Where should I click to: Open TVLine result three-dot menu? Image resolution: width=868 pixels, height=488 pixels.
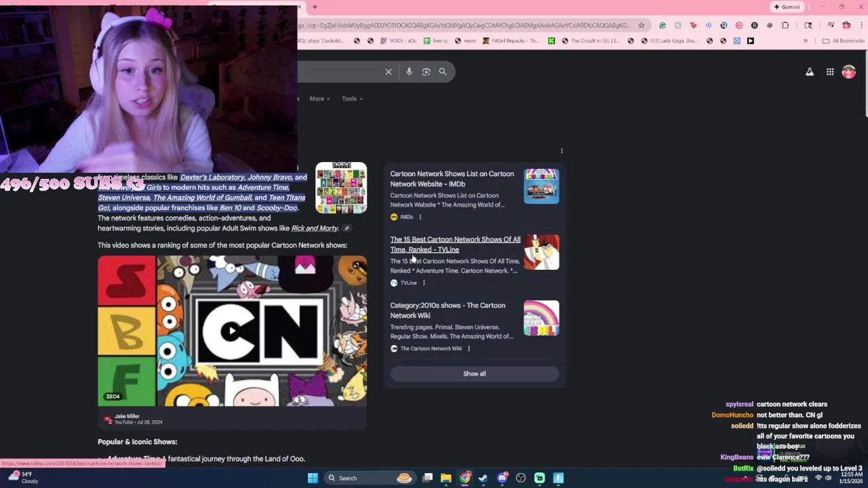point(424,283)
